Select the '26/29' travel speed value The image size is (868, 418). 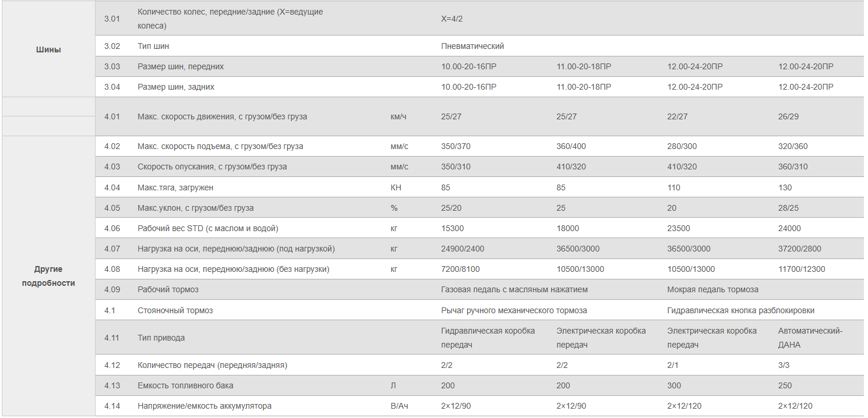tap(789, 116)
